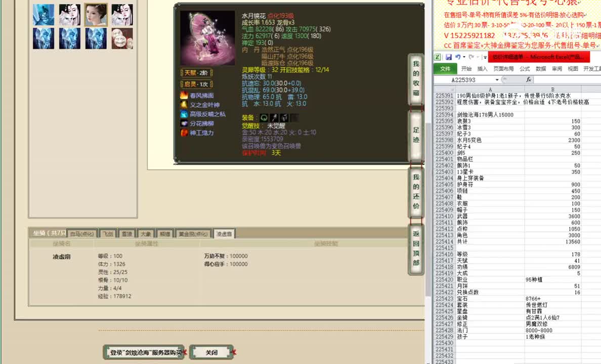Open 我的收藏 side button

coord(416,78)
